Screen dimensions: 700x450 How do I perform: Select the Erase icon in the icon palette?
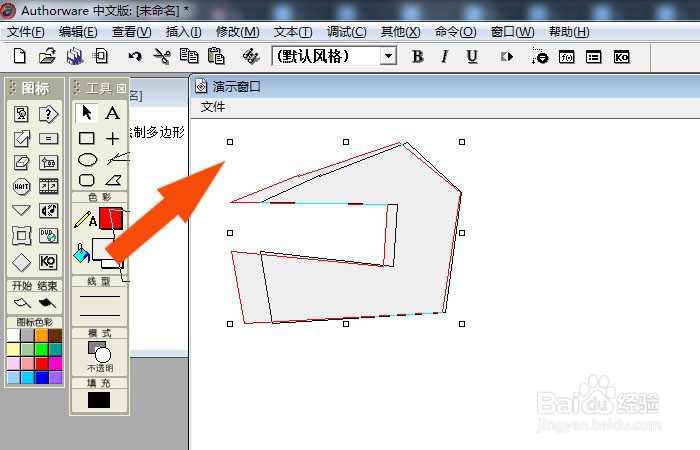click(21, 162)
